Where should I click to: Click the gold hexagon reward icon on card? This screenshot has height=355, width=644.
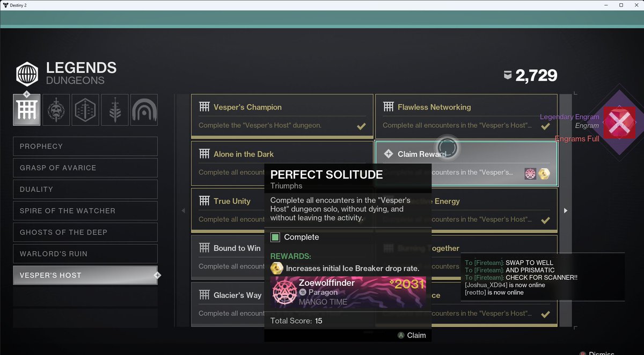click(544, 173)
